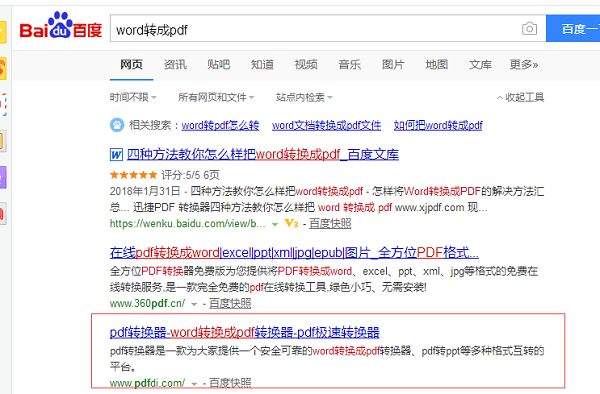The width and height of the screenshot is (600, 394).
Task: Open result pdf转换器-word转换成pdf转换器-pdf极速转换器
Action: pyautogui.click(x=245, y=332)
